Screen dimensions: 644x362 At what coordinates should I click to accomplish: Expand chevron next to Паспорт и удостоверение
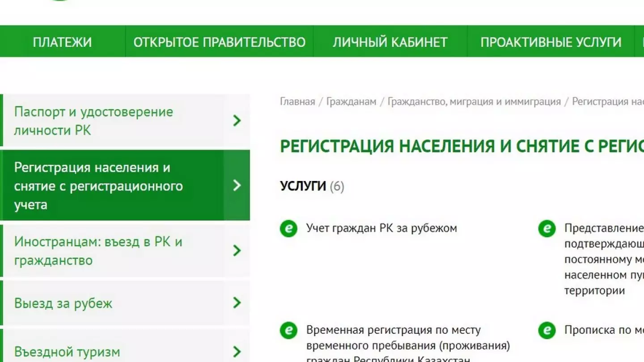[x=237, y=120]
